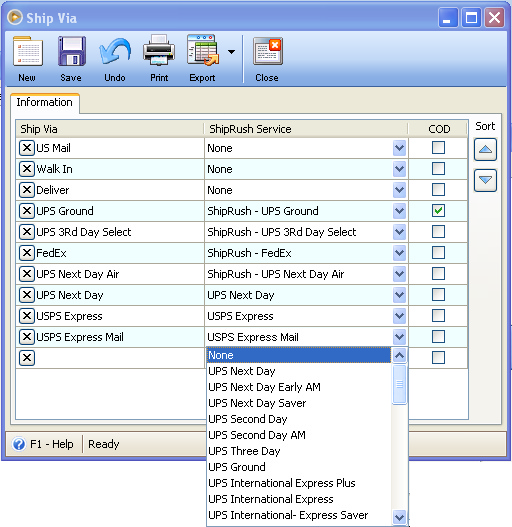Viewport: 512px width, 527px height.
Task: Choose UPS Next Day Saver from the list
Action: click(x=299, y=403)
